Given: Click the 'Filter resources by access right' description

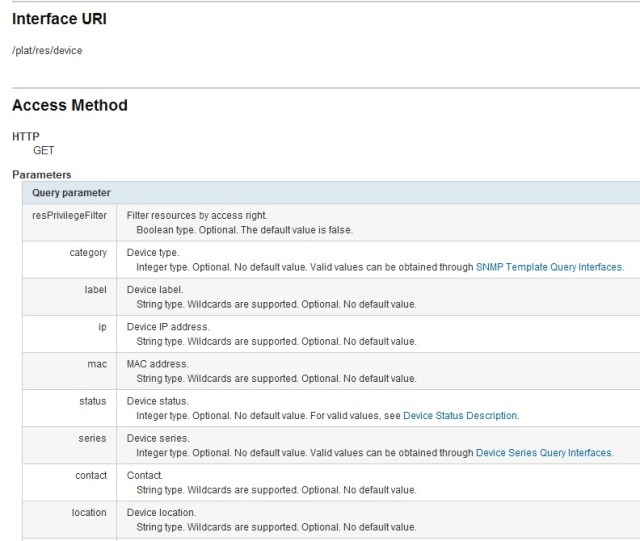Looking at the screenshot, I should point(197,215).
